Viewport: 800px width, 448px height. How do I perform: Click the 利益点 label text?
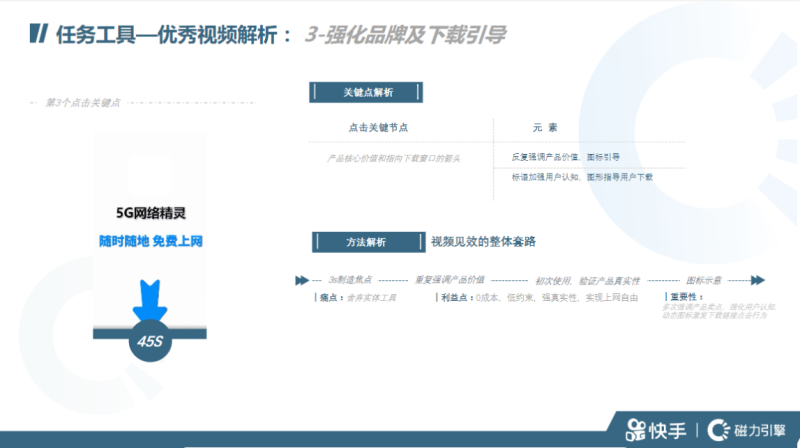pos(457,298)
